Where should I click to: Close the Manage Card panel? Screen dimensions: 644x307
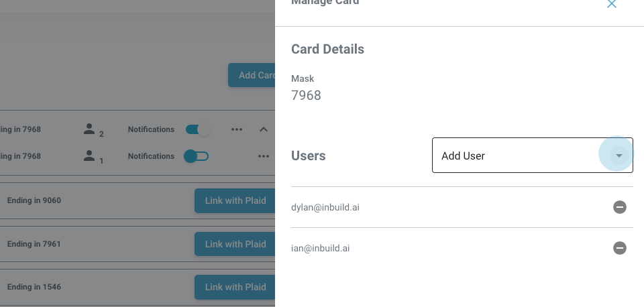(611, 5)
